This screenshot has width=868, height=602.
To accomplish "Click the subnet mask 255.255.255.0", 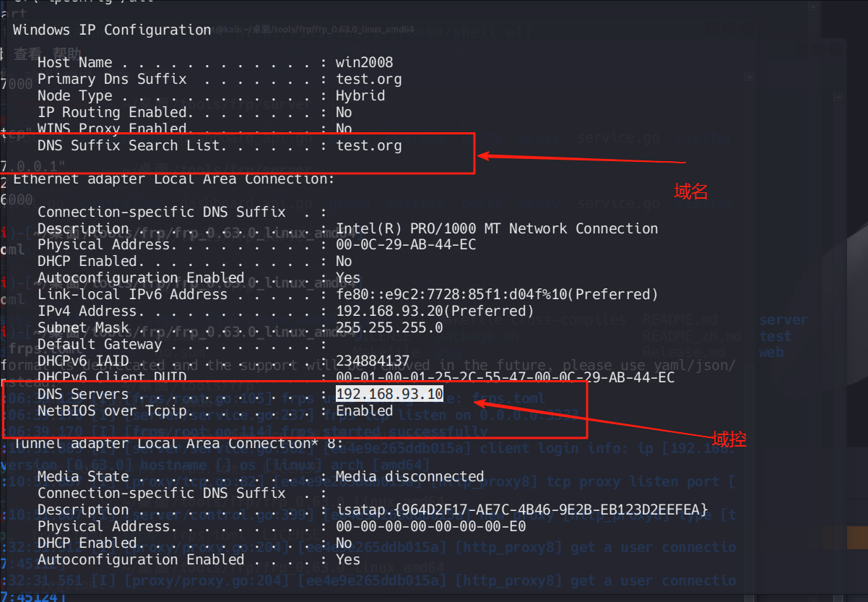I will pos(389,328).
